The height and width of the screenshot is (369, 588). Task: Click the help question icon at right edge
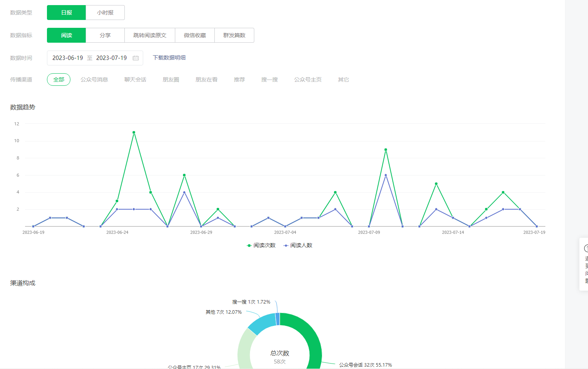[x=586, y=248]
